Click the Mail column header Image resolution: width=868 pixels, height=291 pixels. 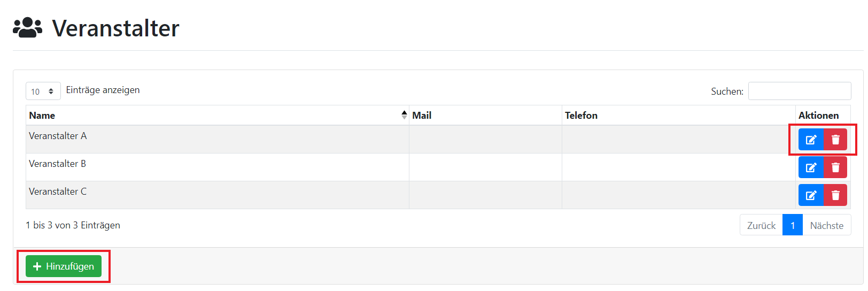[422, 116]
